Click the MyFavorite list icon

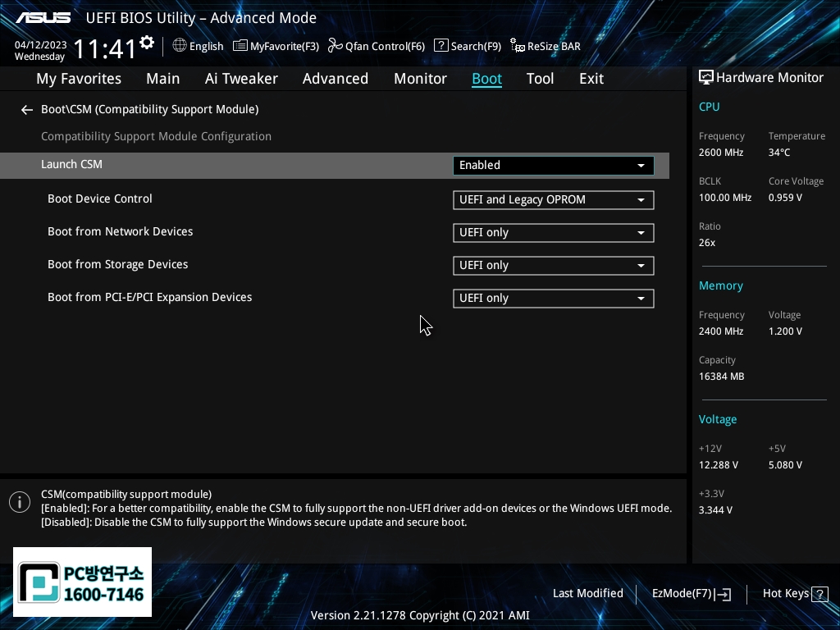[x=240, y=46]
